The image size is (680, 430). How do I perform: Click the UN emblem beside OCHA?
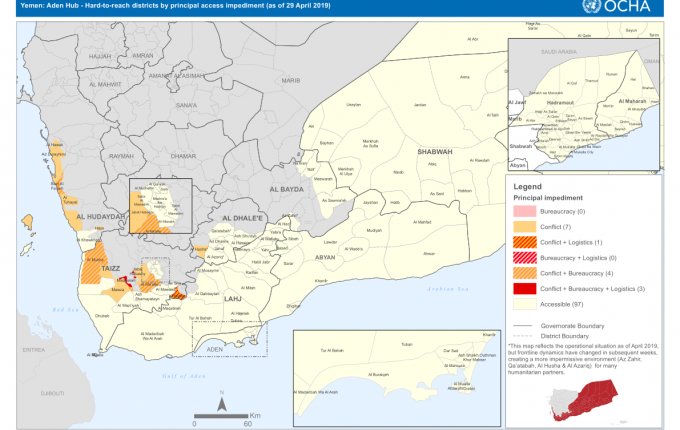tap(619, 8)
